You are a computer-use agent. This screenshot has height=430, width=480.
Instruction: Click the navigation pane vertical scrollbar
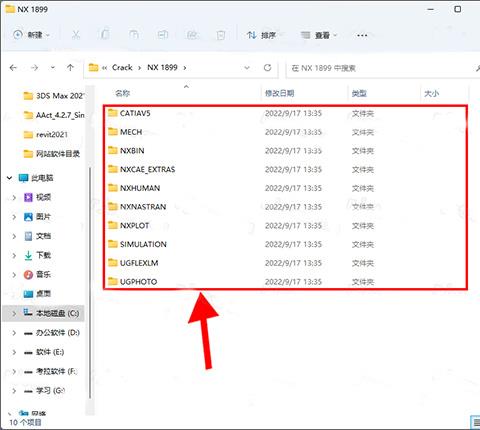[90, 282]
